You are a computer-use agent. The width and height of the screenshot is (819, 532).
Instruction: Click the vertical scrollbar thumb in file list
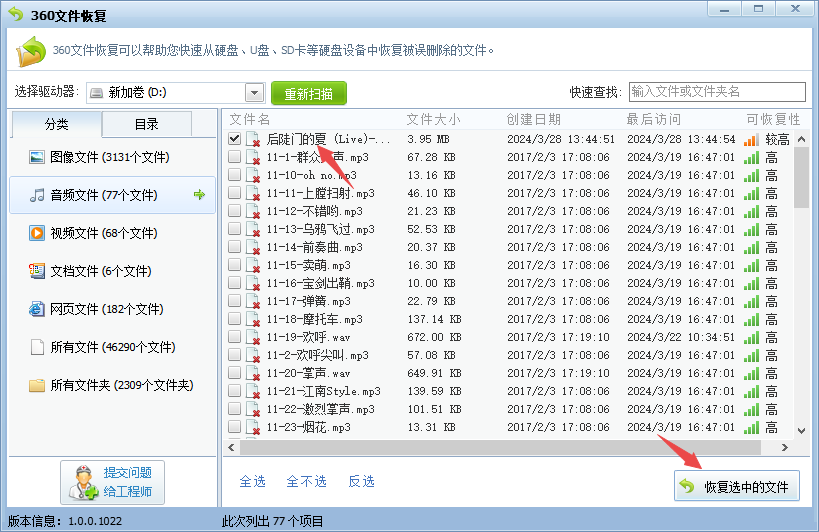801,178
